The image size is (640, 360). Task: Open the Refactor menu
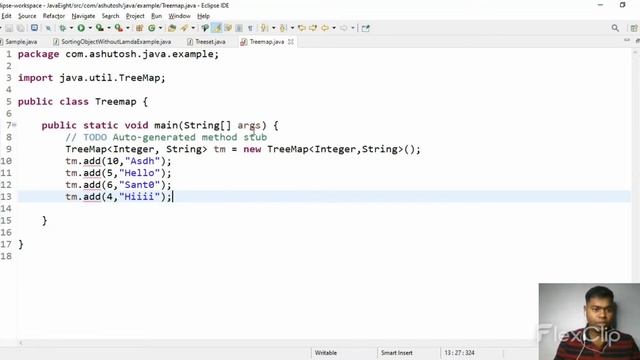tap(54, 16)
